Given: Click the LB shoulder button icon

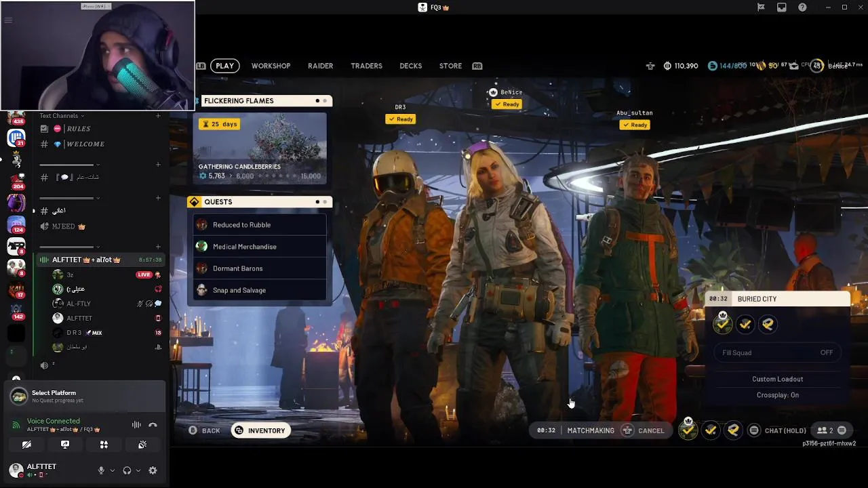Looking at the screenshot, I should click(x=201, y=66).
